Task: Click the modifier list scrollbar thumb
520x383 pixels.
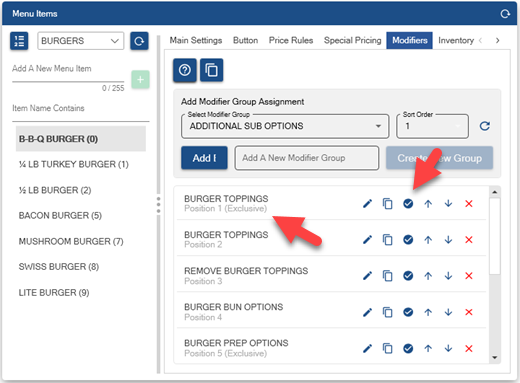Action: tap(495, 236)
